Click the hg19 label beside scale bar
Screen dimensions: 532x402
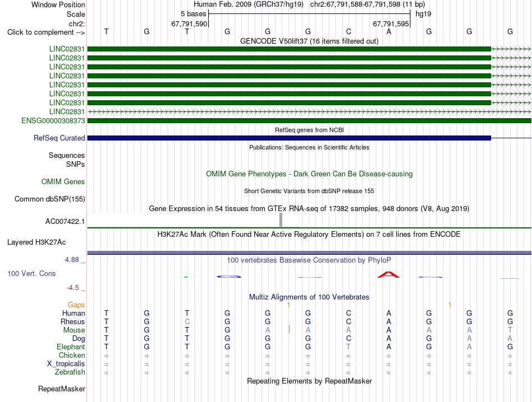coord(423,14)
